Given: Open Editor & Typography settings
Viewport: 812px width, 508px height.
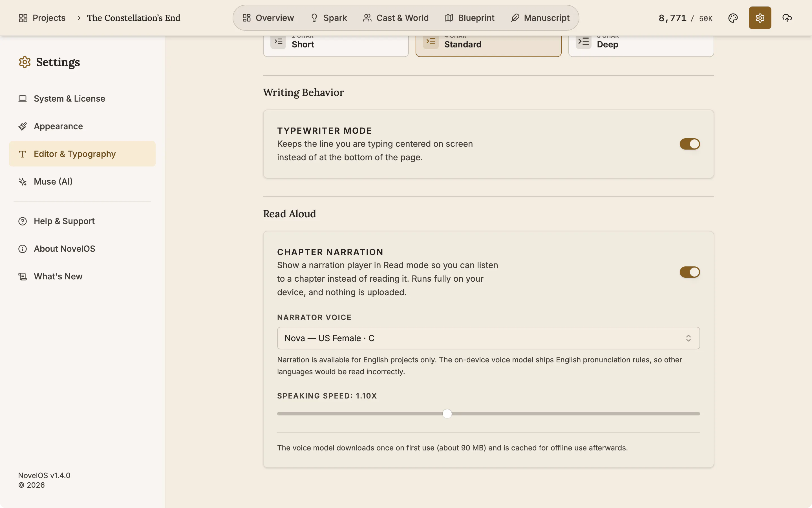Looking at the screenshot, I should 82,154.
